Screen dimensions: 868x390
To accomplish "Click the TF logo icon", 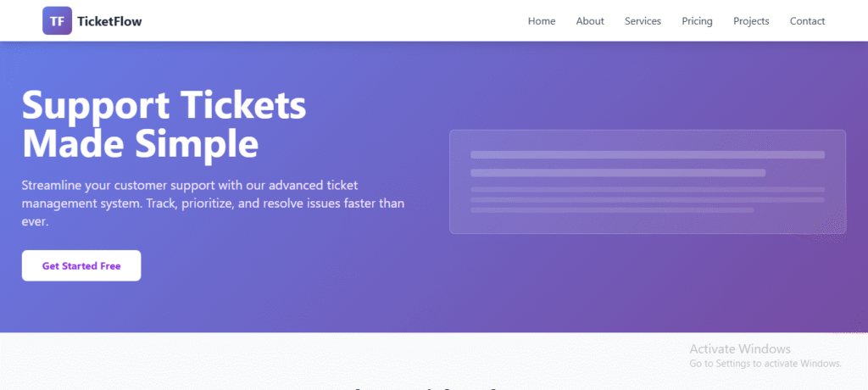I will pyautogui.click(x=58, y=21).
